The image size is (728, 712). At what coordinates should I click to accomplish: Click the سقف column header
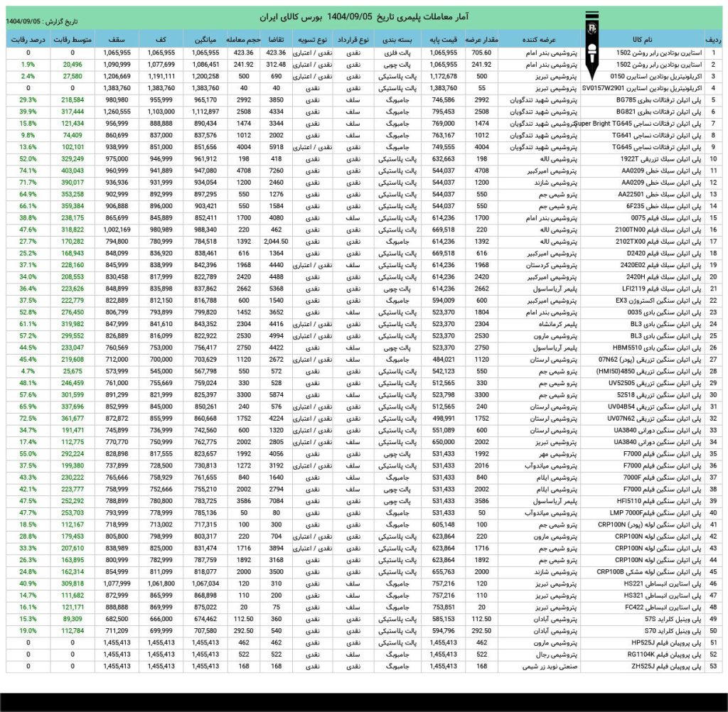point(117,40)
